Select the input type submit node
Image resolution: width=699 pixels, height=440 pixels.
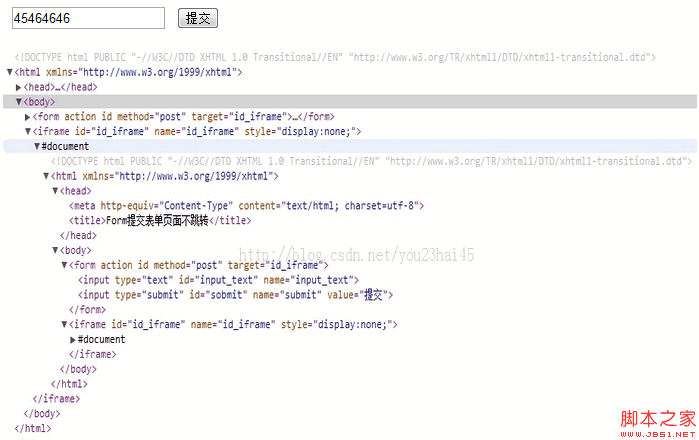coord(236,295)
